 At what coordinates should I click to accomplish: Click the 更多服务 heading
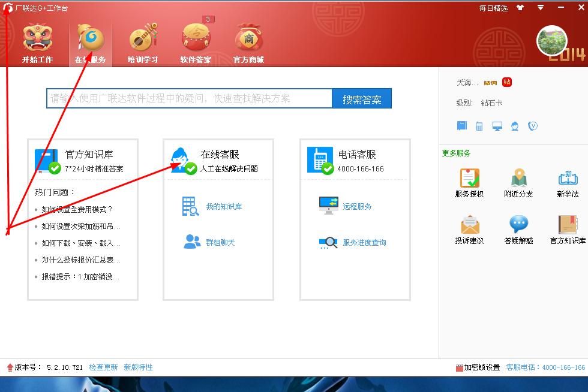pos(456,153)
